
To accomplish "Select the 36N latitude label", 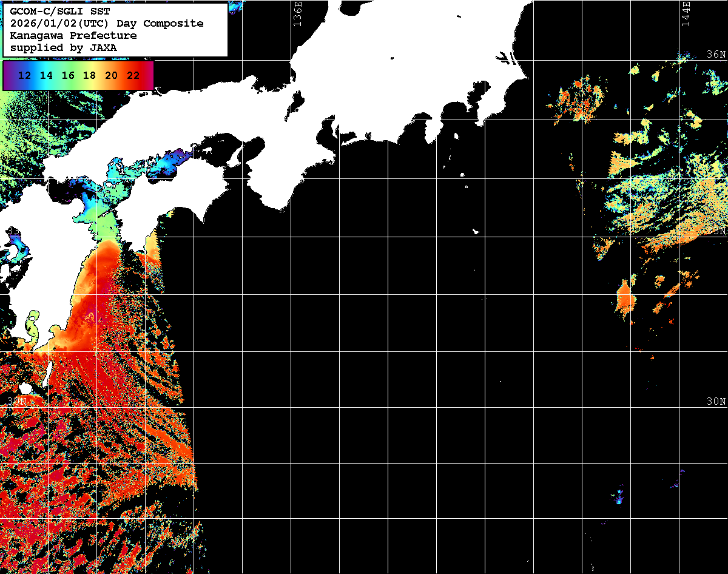I will tap(716, 55).
